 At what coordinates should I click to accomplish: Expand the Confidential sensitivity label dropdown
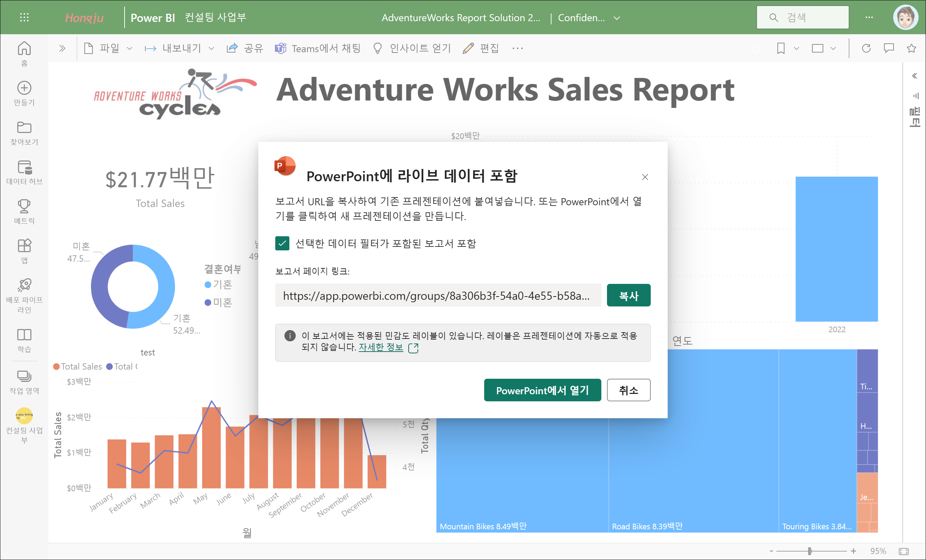point(617,18)
